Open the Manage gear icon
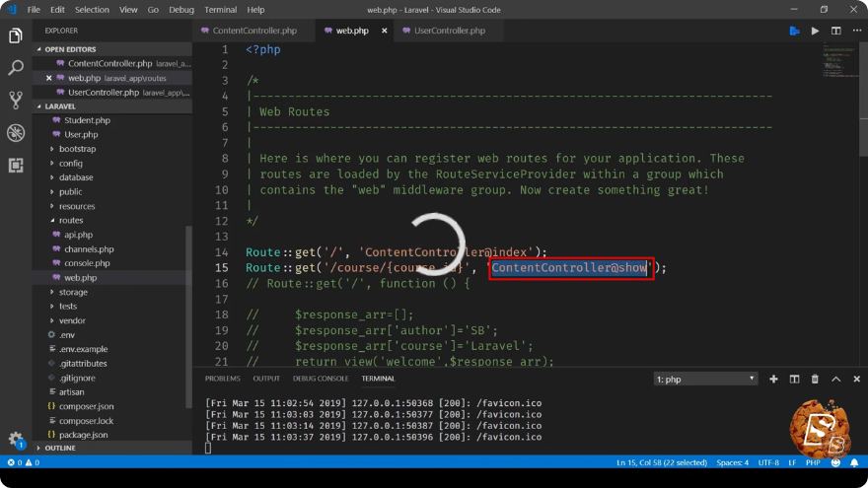The width and height of the screenshot is (868, 488). 16,440
